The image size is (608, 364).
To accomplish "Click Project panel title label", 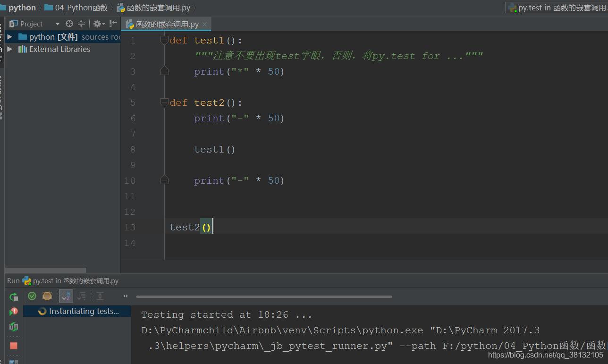I will 31,24.
